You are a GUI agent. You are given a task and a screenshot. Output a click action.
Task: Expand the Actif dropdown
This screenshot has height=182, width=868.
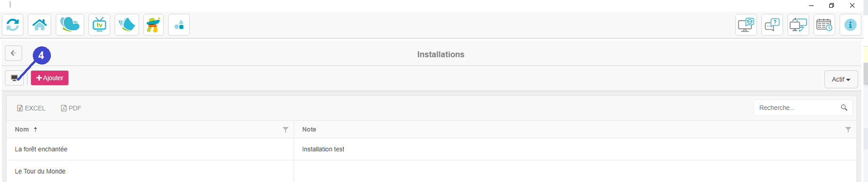click(x=841, y=79)
